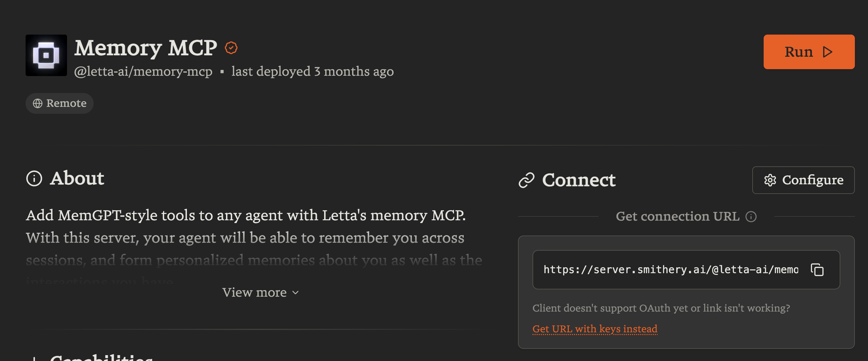Click Get URL with keys instead
Image resolution: width=868 pixels, height=361 pixels.
tap(595, 329)
